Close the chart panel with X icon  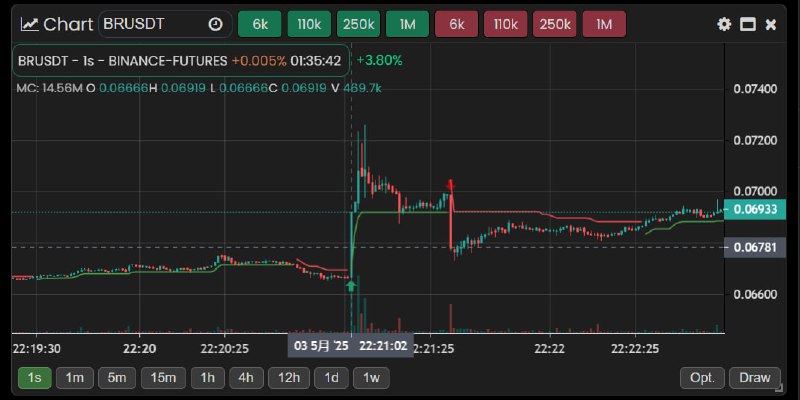point(771,24)
